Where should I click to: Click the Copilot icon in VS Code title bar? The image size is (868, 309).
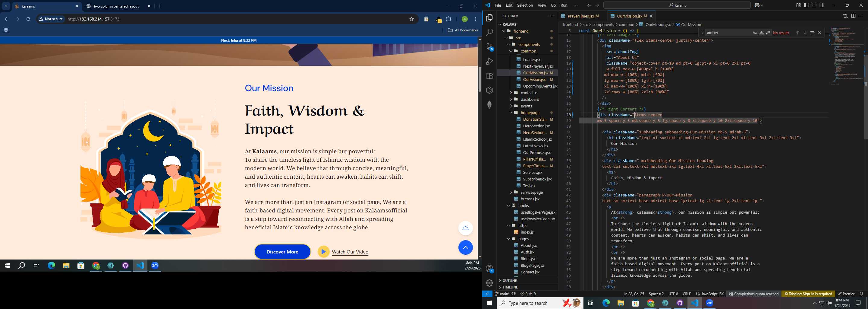pyautogui.click(x=757, y=5)
